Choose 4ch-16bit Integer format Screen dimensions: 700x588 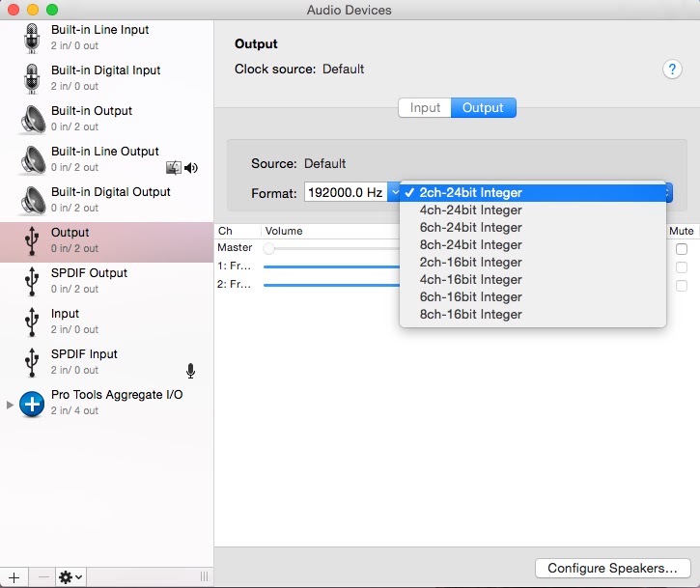pyautogui.click(x=533, y=280)
